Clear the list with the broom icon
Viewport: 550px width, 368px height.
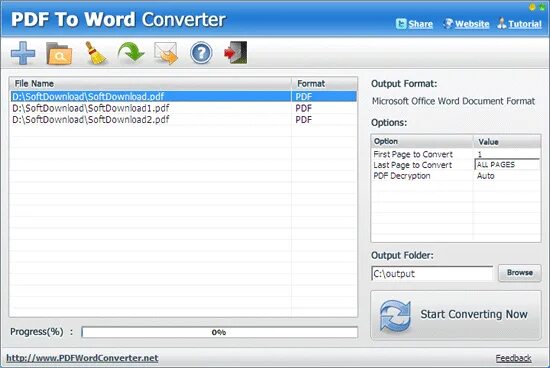95,53
